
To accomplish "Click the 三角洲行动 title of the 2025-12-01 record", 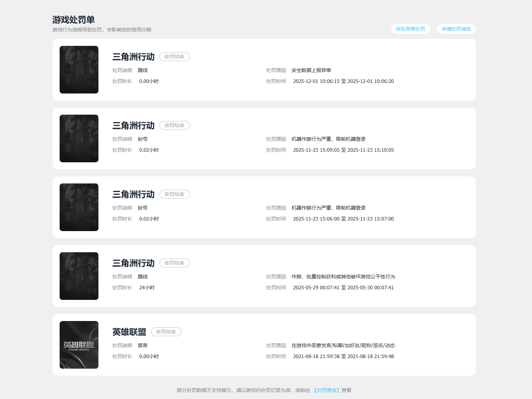I will [133, 57].
